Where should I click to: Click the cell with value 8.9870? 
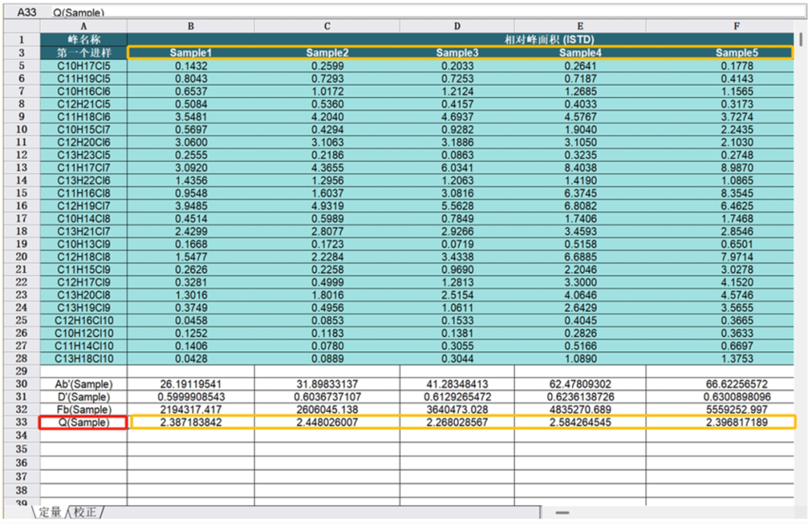pos(736,168)
